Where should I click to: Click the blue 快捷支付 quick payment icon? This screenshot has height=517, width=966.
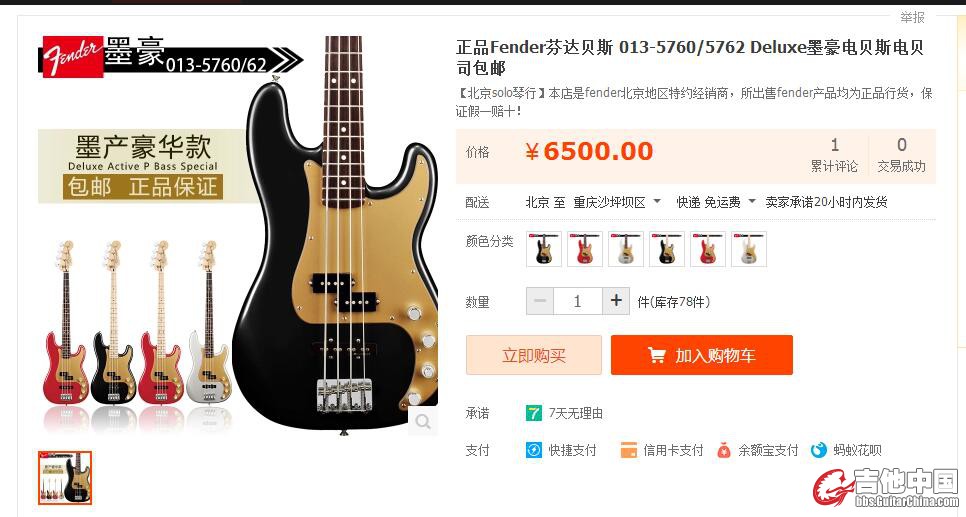[534, 450]
